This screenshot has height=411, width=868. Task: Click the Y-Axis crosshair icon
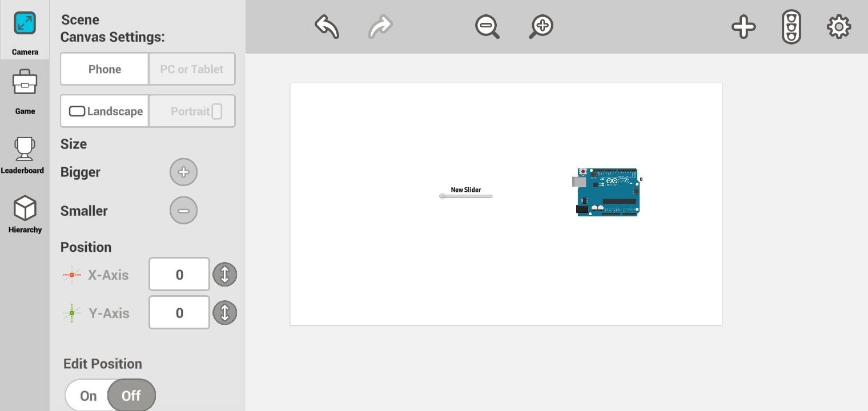coord(72,313)
